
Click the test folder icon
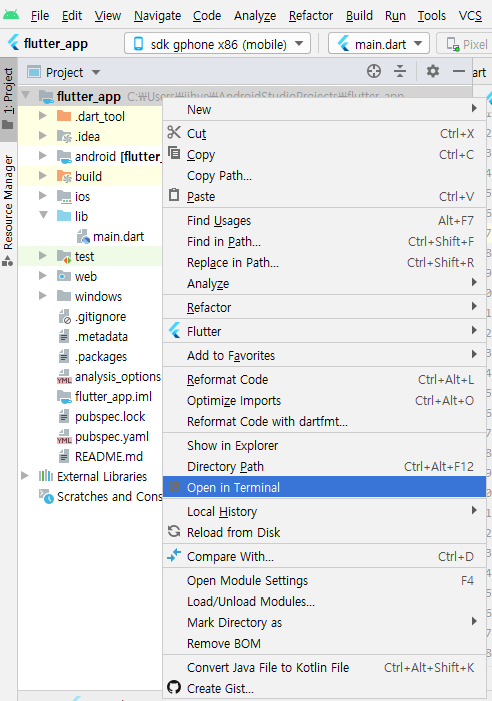tap(64, 256)
